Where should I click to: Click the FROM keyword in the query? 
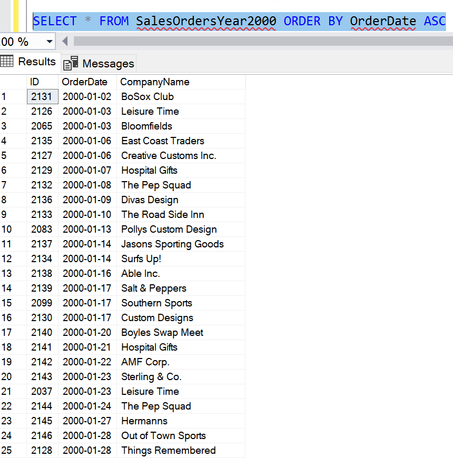point(114,21)
